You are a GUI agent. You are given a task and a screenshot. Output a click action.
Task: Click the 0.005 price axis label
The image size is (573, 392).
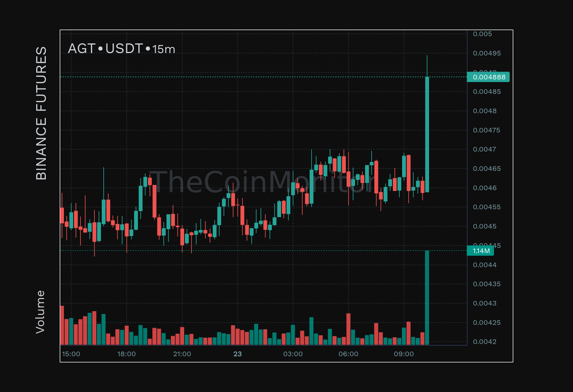[482, 34]
